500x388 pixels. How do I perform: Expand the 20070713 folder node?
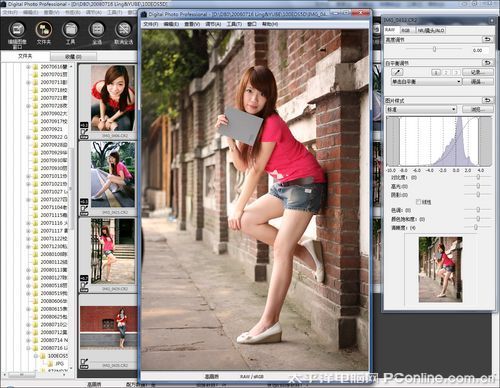click(x=28, y=82)
